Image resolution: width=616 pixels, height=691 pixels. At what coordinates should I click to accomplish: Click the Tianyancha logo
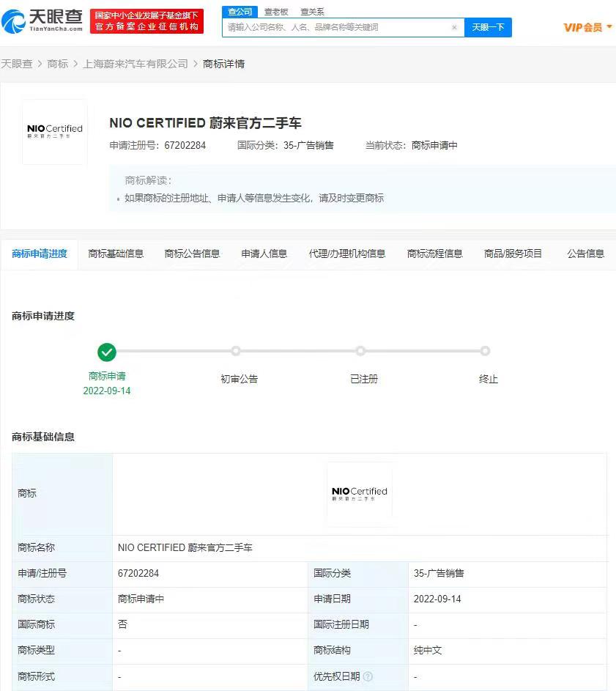pos(42,21)
